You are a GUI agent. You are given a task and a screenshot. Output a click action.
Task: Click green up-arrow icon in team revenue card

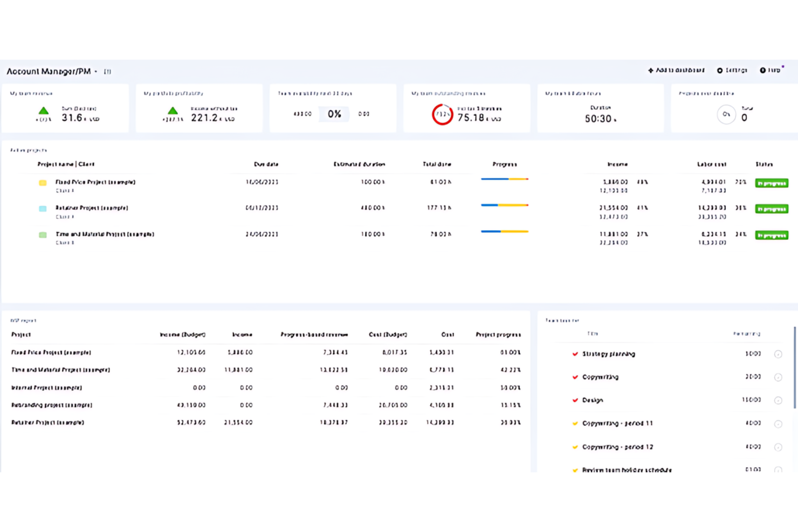[44, 110]
